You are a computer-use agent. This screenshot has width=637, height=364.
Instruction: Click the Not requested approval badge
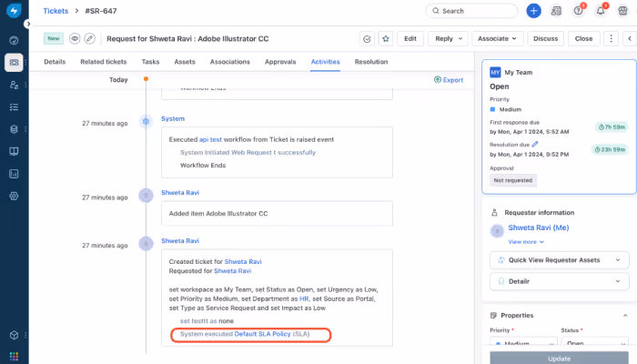click(513, 180)
